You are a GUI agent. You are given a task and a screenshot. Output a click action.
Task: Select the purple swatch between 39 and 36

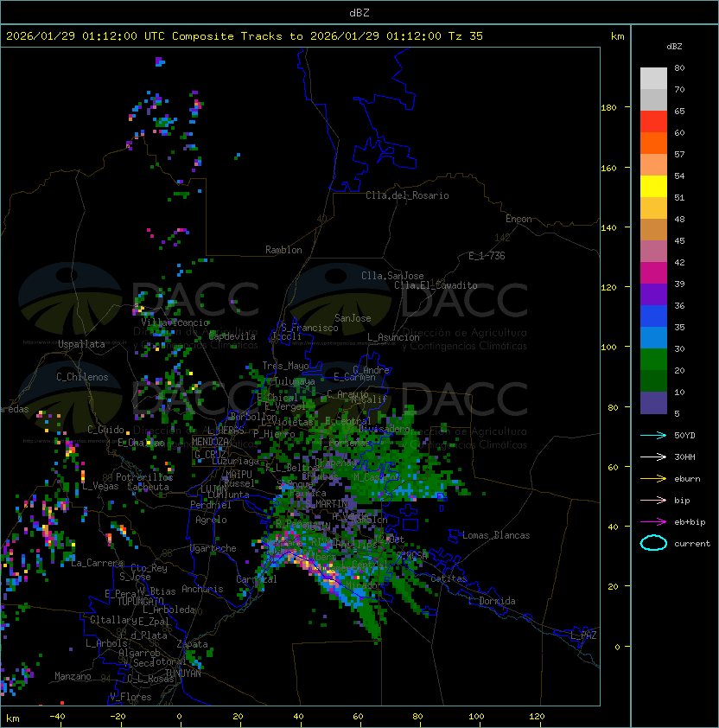pyautogui.click(x=653, y=295)
